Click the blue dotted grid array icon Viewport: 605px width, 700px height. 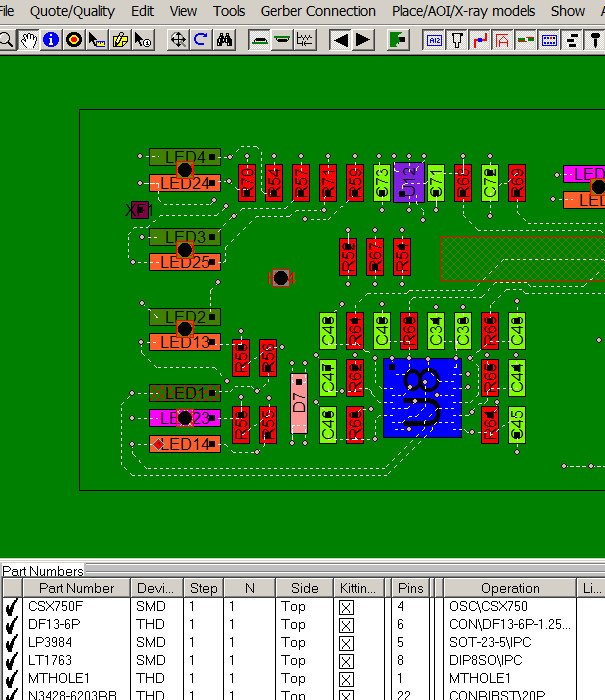click(x=549, y=40)
